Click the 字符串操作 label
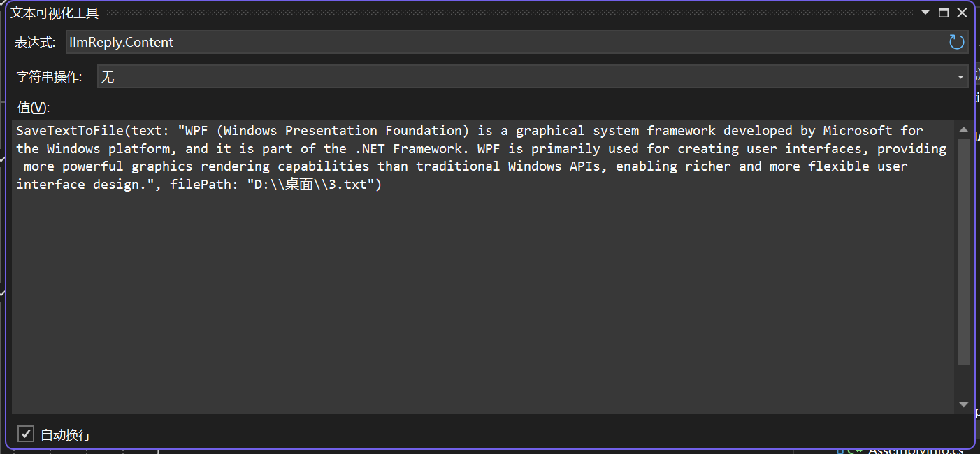This screenshot has height=454, width=980. point(49,77)
